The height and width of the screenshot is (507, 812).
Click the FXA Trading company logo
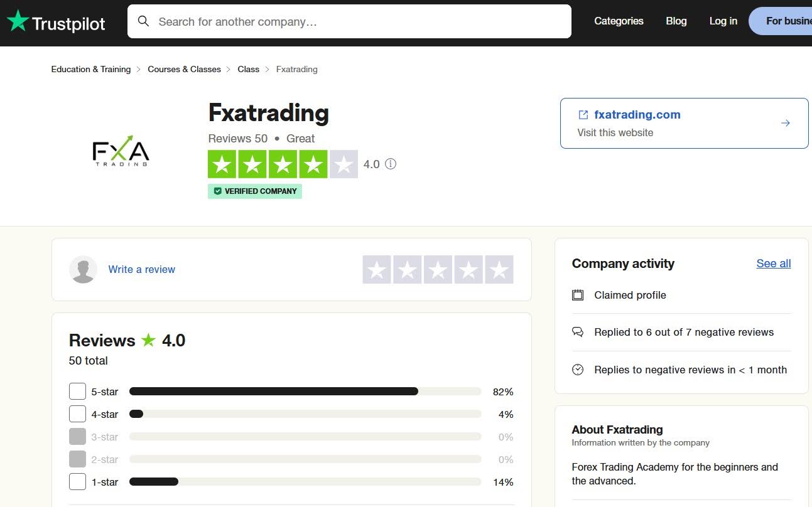point(121,151)
